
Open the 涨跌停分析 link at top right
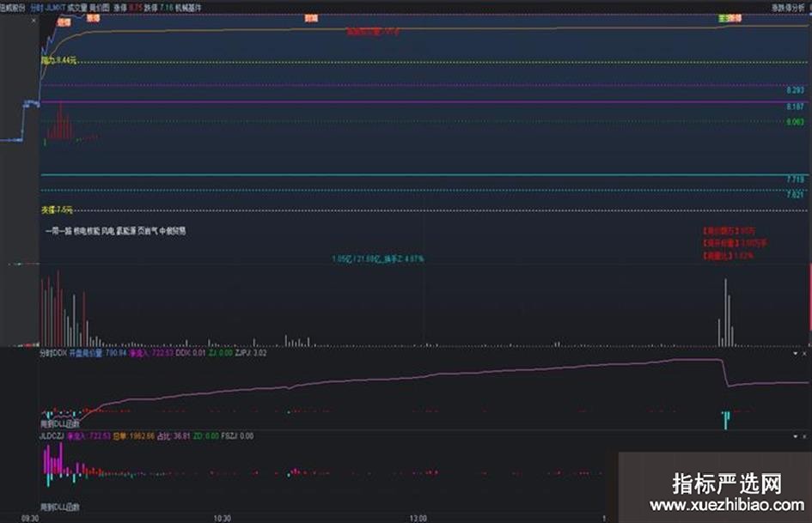pyautogui.click(x=788, y=8)
